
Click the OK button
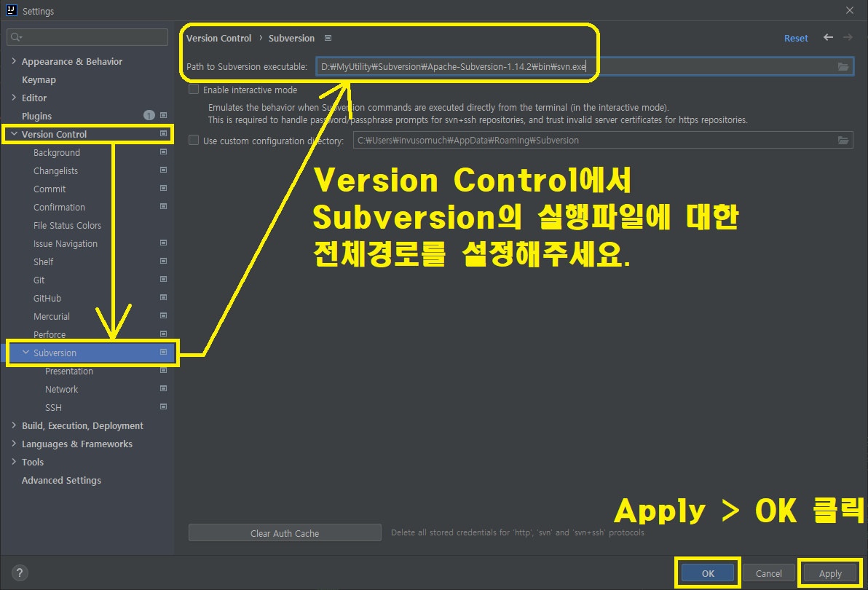point(706,573)
